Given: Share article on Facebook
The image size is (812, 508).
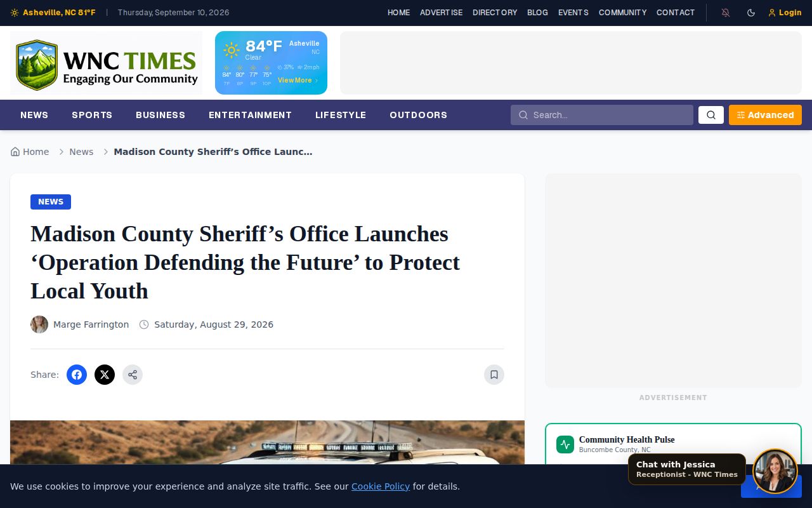Looking at the screenshot, I should pyautogui.click(x=77, y=375).
